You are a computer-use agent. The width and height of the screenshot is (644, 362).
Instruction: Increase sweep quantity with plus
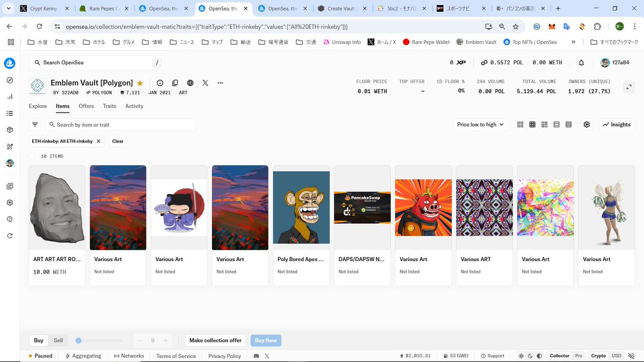(x=165, y=341)
